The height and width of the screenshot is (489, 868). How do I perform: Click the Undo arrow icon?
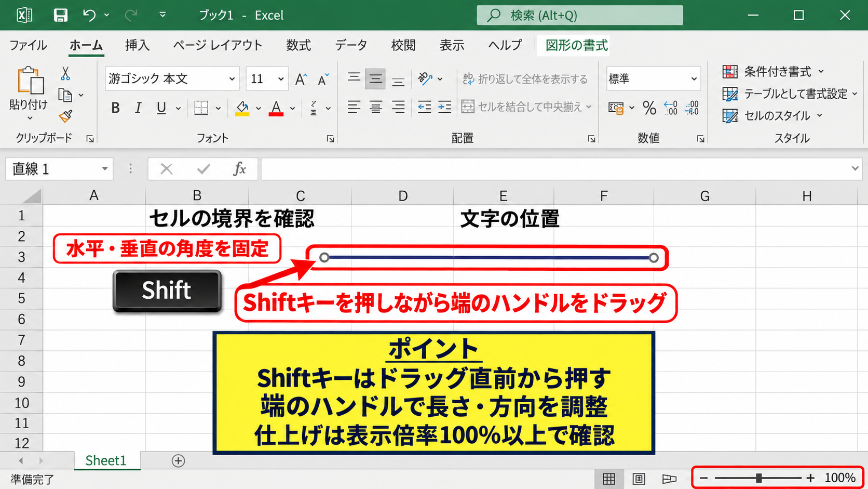pyautogui.click(x=89, y=15)
